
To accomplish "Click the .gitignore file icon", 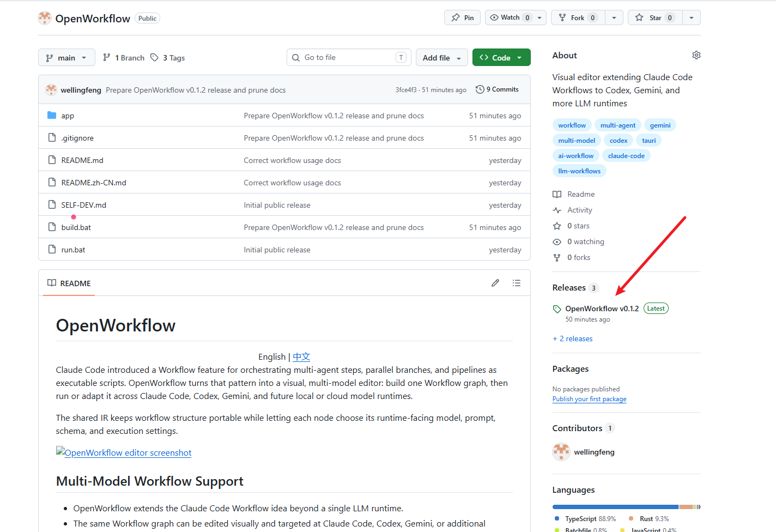I will coord(52,137).
